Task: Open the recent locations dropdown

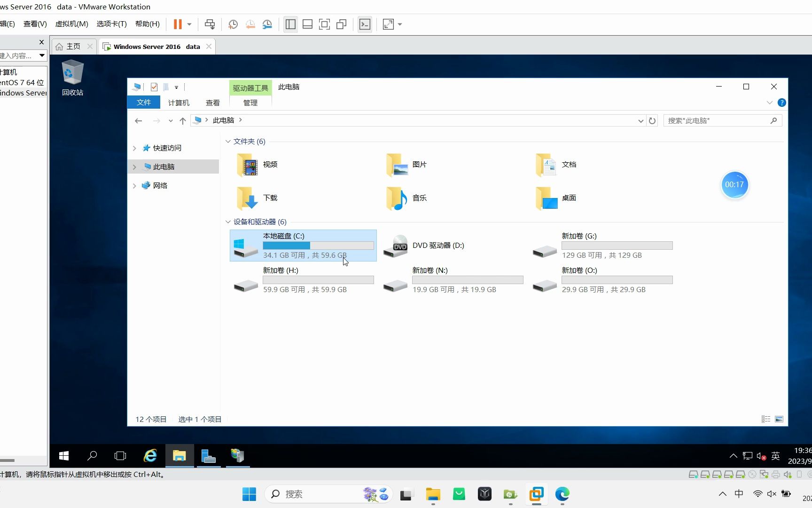Action: coord(171,121)
